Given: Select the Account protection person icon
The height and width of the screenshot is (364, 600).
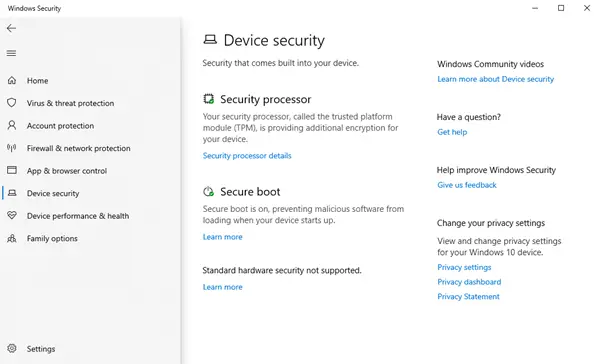Looking at the screenshot, I should [12, 125].
